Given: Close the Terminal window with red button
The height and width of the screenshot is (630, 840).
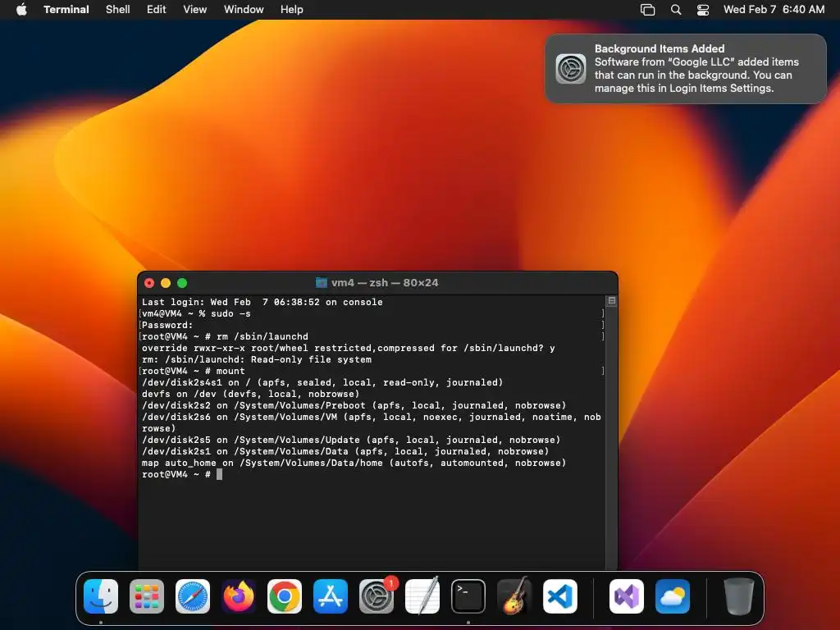Looking at the screenshot, I should pyautogui.click(x=149, y=283).
